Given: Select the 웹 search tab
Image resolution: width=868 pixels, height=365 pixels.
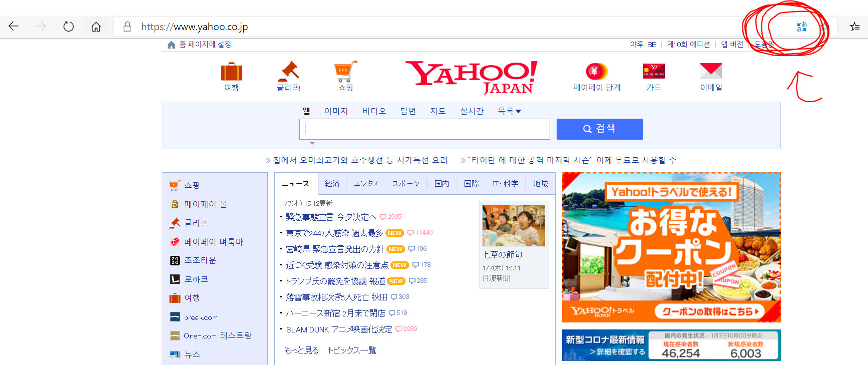Looking at the screenshot, I should (306, 111).
